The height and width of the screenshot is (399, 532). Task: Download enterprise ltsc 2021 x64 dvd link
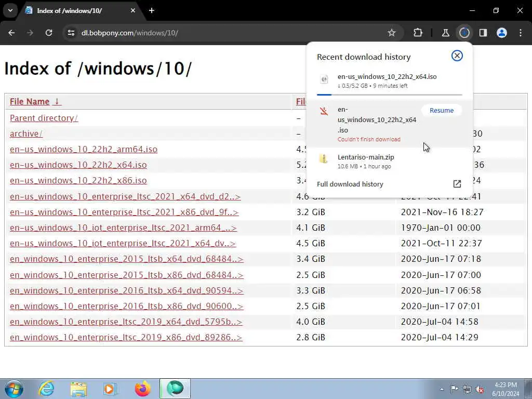click(125, 196)
